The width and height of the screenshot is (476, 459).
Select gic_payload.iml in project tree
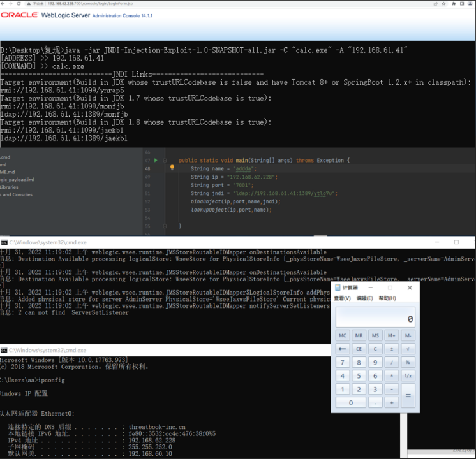pos(17,180)
